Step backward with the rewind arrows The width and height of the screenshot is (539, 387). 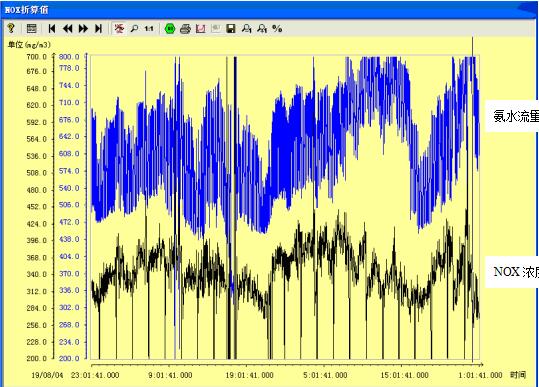coord(68,29)
